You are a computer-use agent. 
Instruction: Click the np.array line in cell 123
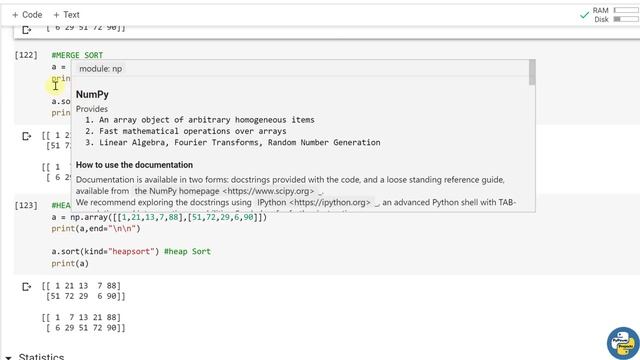coord(159,217)
